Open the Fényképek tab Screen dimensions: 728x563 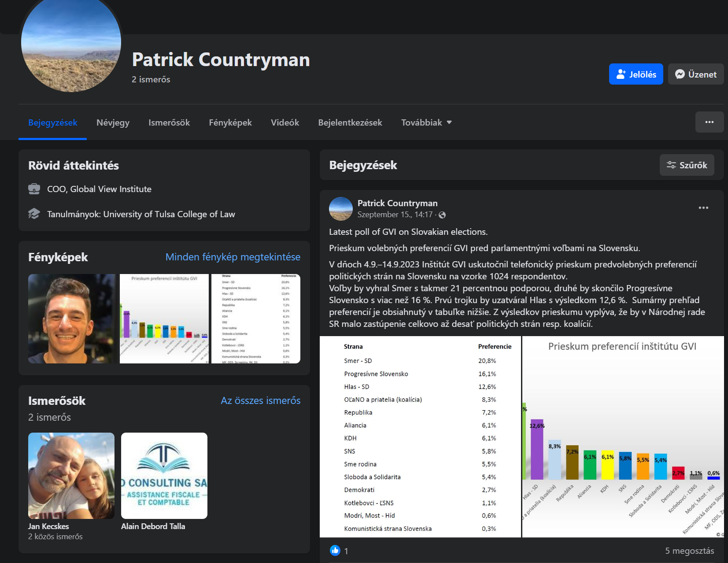[x=230, y=122]
